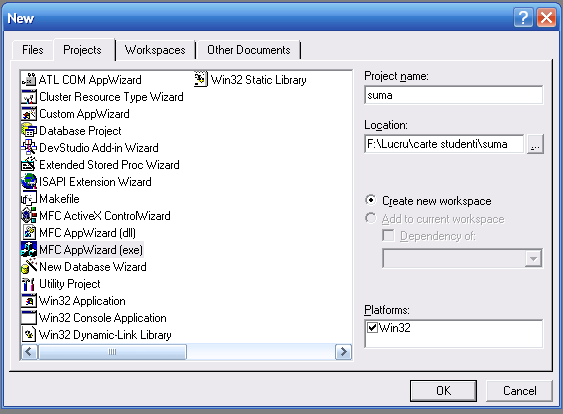Tick the Dependency of checkbox

[388, 236]
